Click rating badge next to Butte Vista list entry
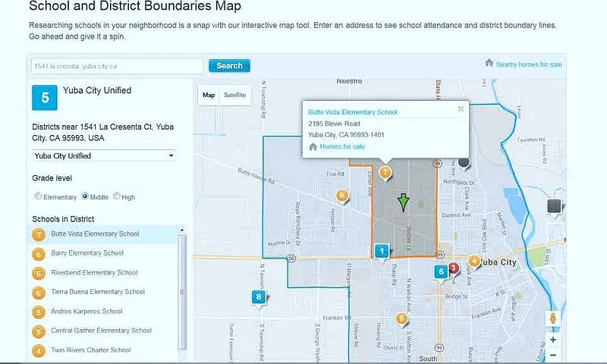The image size is (607, 364). (x=39, y=235)
